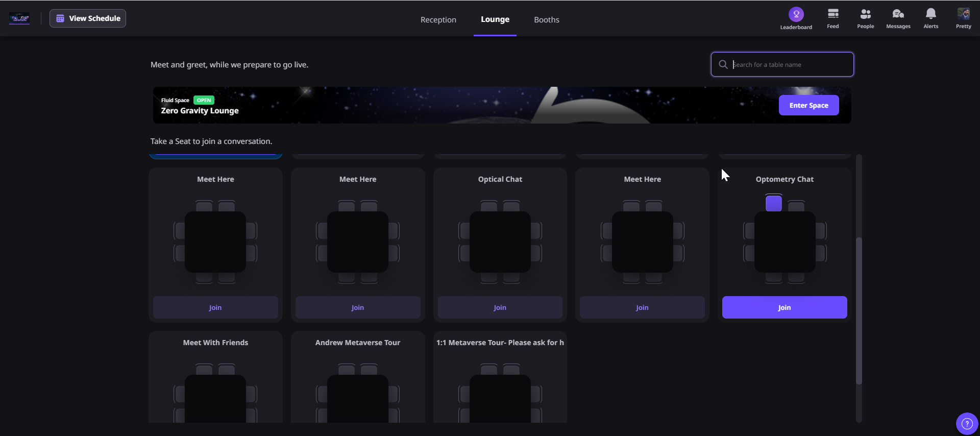This screenshot has width=980, height=436.
Task: Click the green OPEN status badge
Action: pos(204,100)
